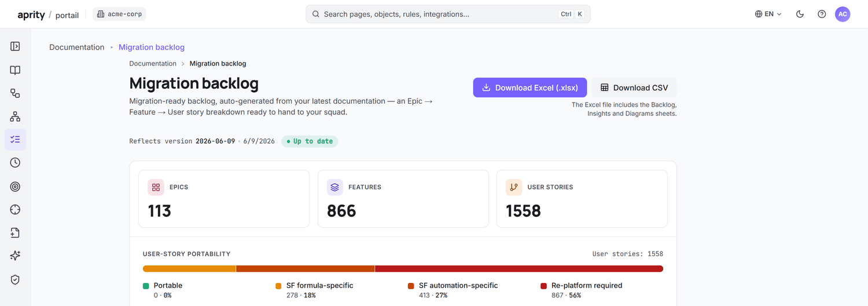
Task: Open the book documentation icon in sidebar
Action: click(x=15, y=70)
